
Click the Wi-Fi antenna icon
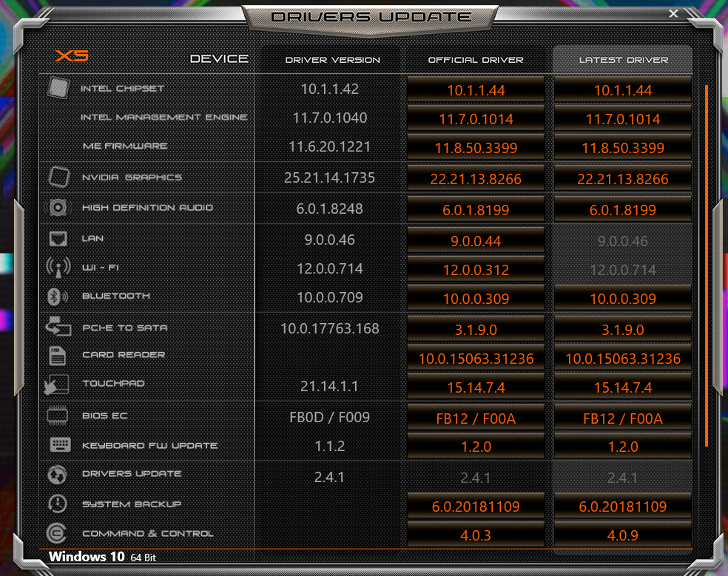[58, 268]
